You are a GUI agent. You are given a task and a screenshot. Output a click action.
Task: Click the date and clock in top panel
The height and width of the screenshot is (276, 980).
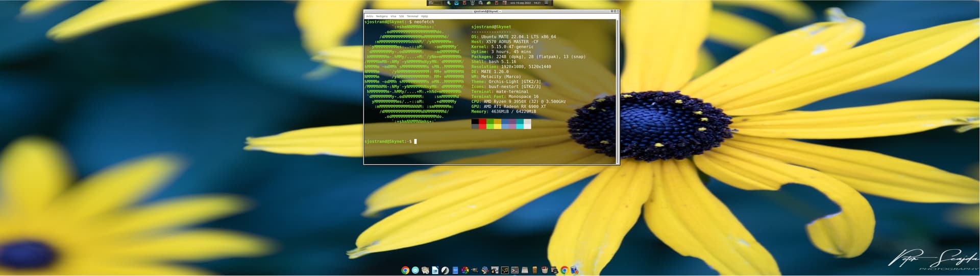[x=525, y=3]
